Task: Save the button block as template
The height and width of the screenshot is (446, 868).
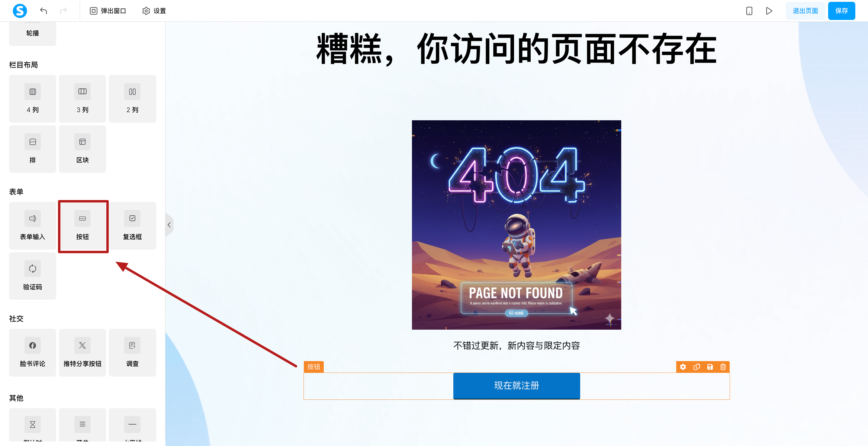Action: pyautogui.click(x=710, y=367)
